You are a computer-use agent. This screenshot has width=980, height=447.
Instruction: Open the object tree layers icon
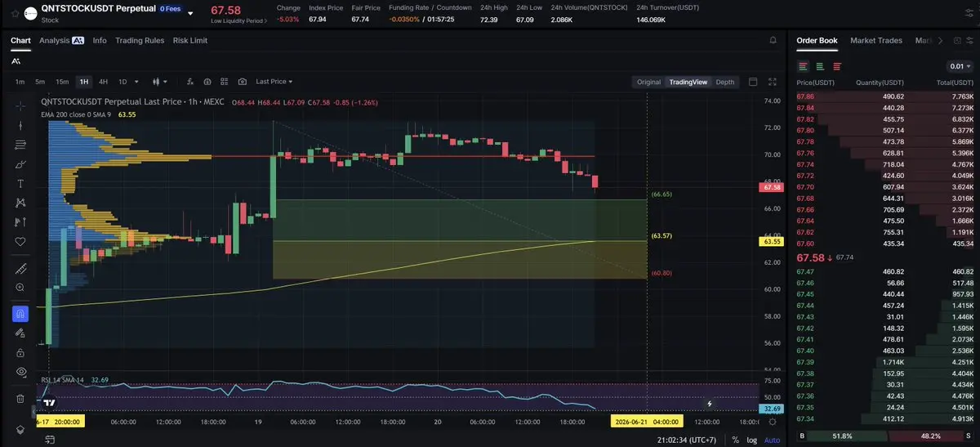[x=20, y=430]
